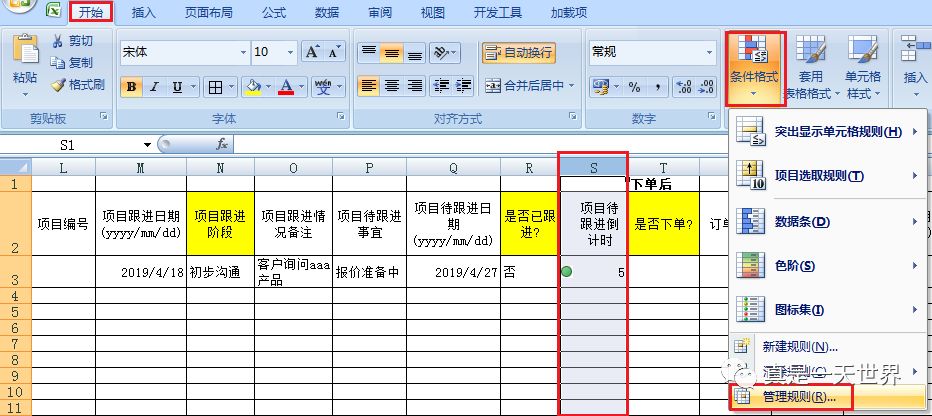Click the Borders grid icon
The width and height of the screenshot is (932, 416).
tap(214, 87)
